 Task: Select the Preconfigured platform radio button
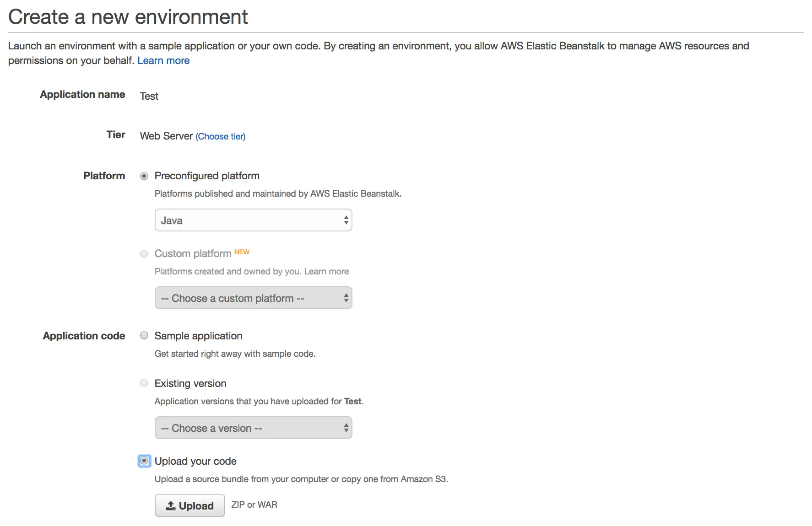tap(144, 176)
